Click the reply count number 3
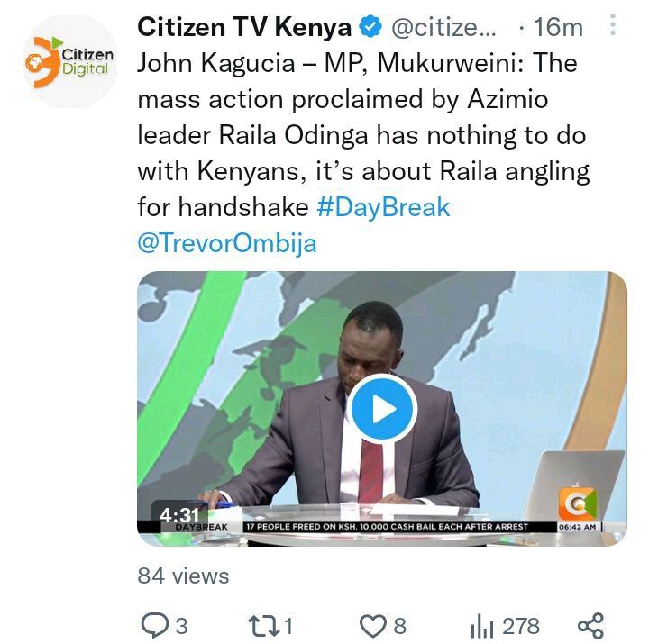The image size is (649, 644). (182, 626)
